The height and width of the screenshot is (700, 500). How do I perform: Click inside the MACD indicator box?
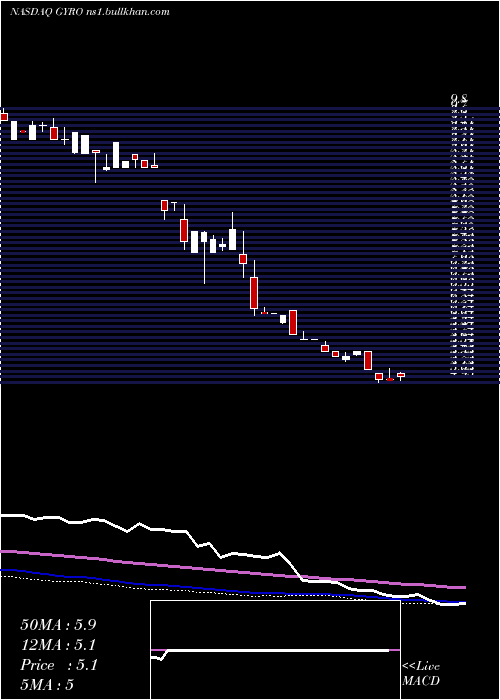coord(275,650)
